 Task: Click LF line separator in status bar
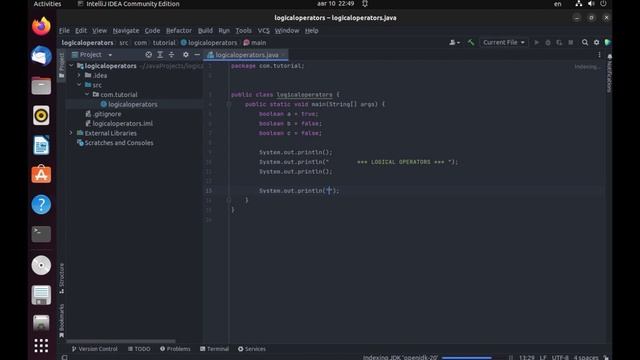point(543,358)
